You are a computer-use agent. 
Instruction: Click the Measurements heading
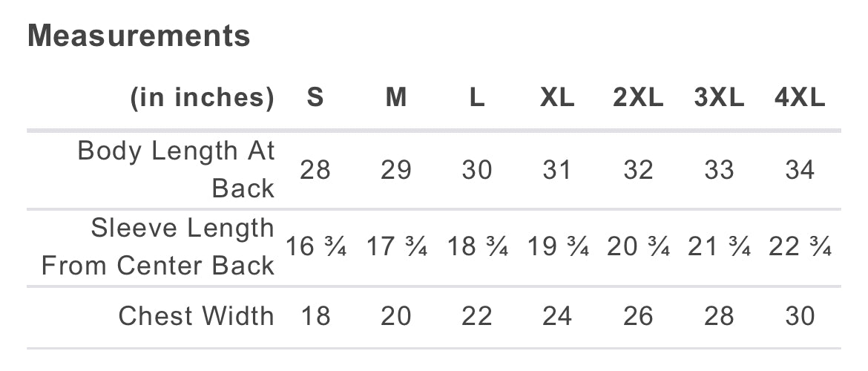click(x=139, y=36)
